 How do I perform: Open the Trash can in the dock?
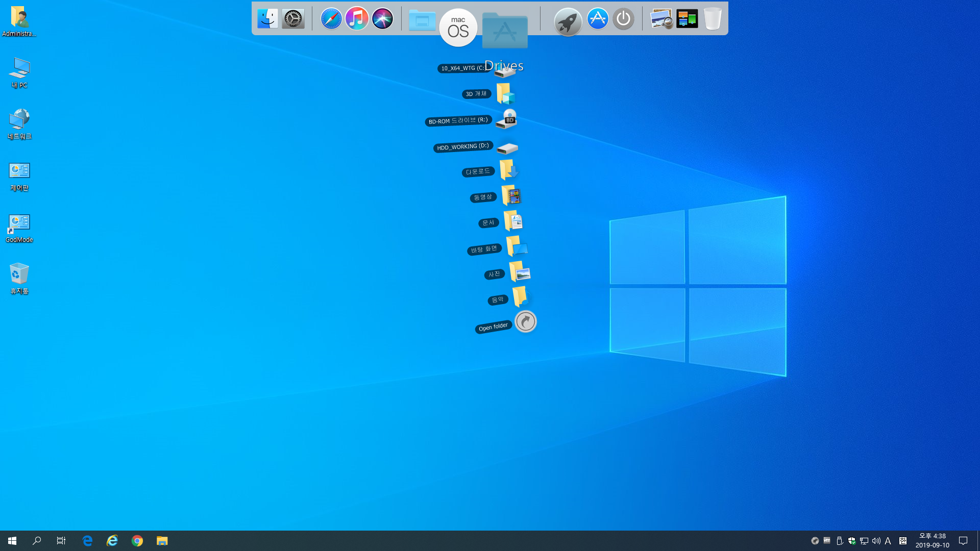[713, 19]
